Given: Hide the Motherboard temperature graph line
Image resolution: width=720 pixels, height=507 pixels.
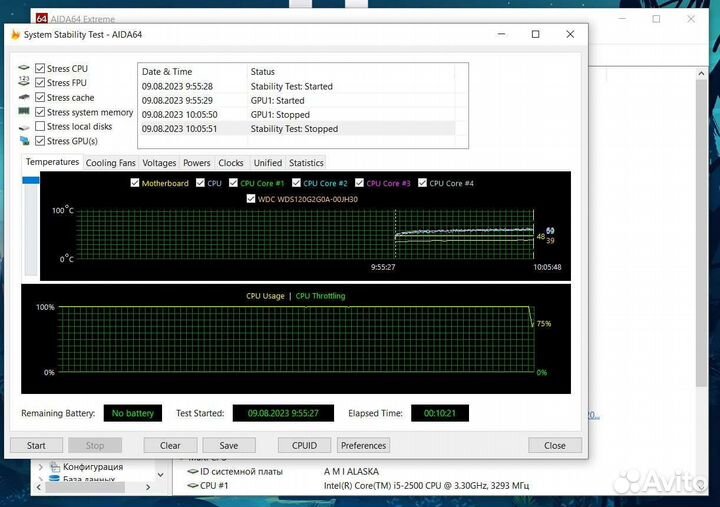Looking at the screenshot, I should (x=135, y=183).
